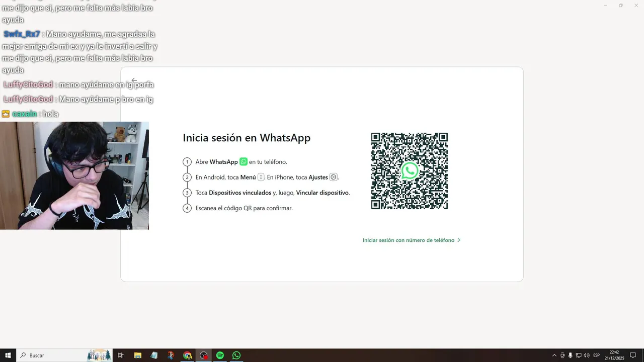
Task: Click the Buscar taskbar search box
Action: (64, 355)
